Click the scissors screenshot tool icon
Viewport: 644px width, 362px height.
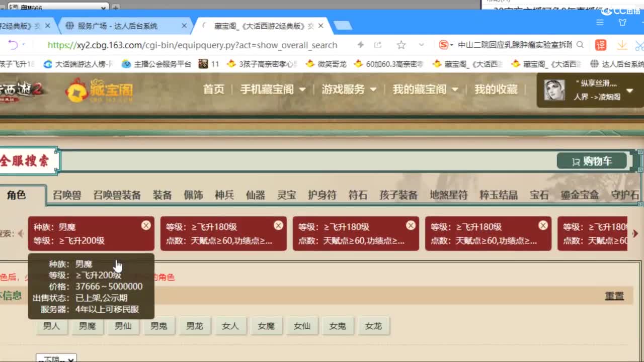tap(639, 45)
